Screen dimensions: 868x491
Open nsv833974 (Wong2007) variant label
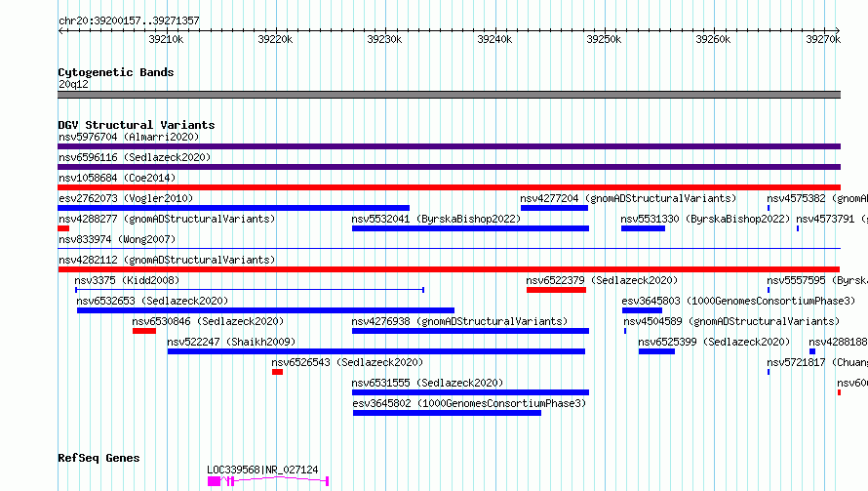117,239
